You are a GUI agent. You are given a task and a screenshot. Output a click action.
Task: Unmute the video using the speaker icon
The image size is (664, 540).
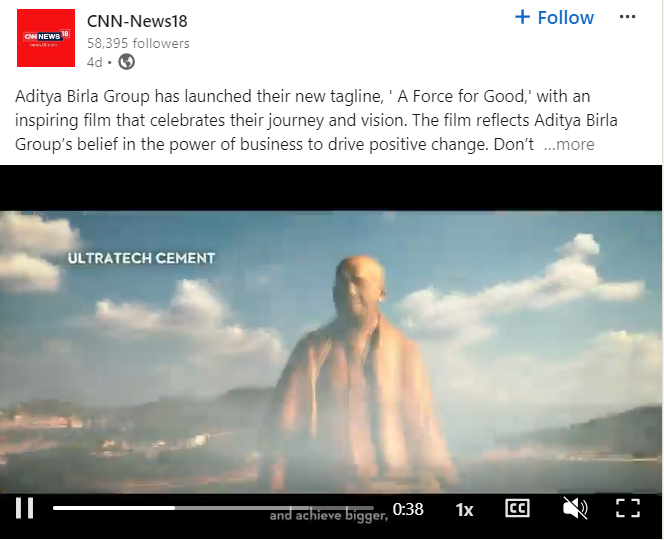tap(575, 508)
